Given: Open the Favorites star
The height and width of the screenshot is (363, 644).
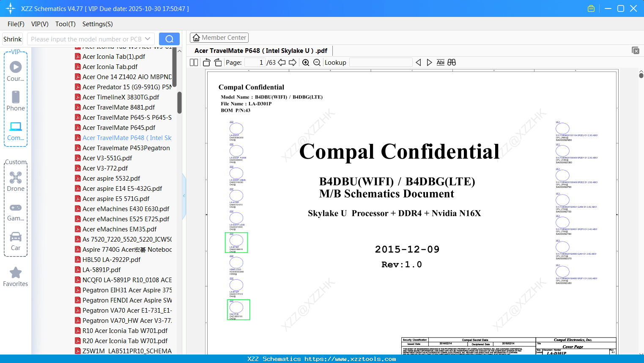Looking at the screenshot, I should [x=16, y=277].
